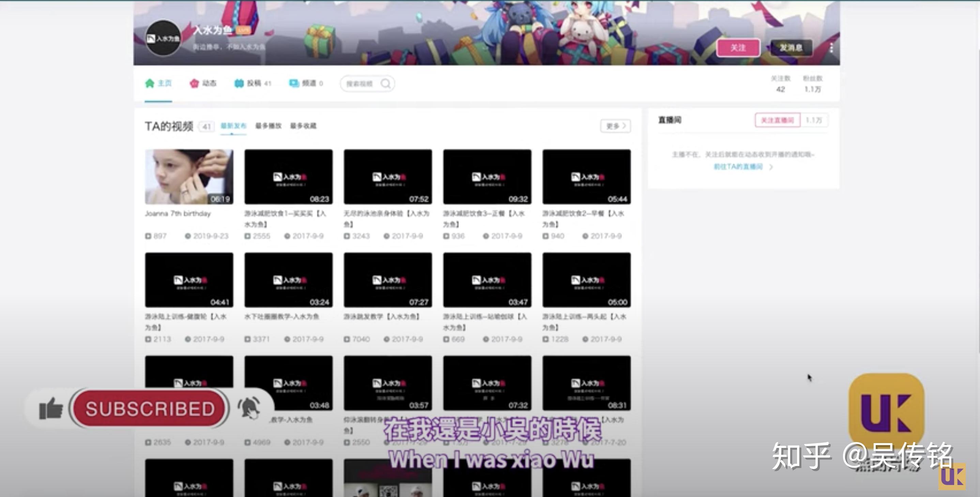
Task: Open the three-dot more options menu
Action: click(x=832, y=48)
